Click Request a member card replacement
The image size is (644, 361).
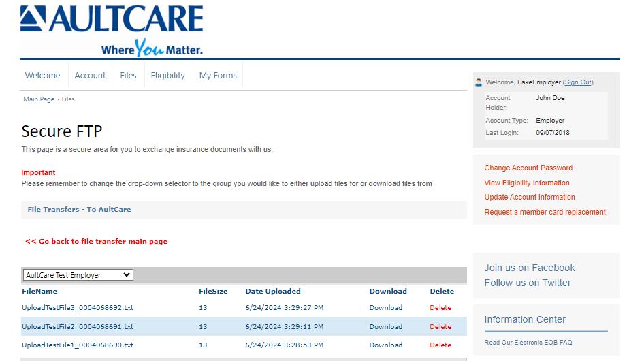545,212
